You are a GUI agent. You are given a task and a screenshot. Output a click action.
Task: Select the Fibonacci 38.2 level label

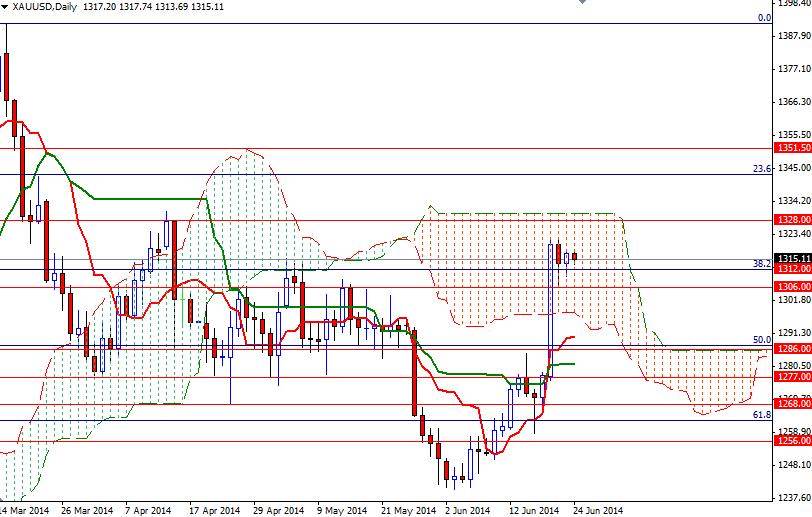[762, 264]
